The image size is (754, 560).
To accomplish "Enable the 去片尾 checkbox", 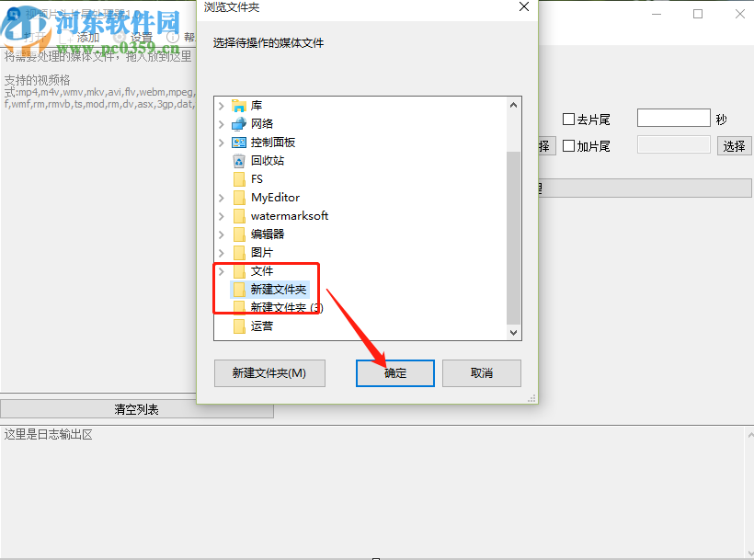I will click(x=568, y=119).
